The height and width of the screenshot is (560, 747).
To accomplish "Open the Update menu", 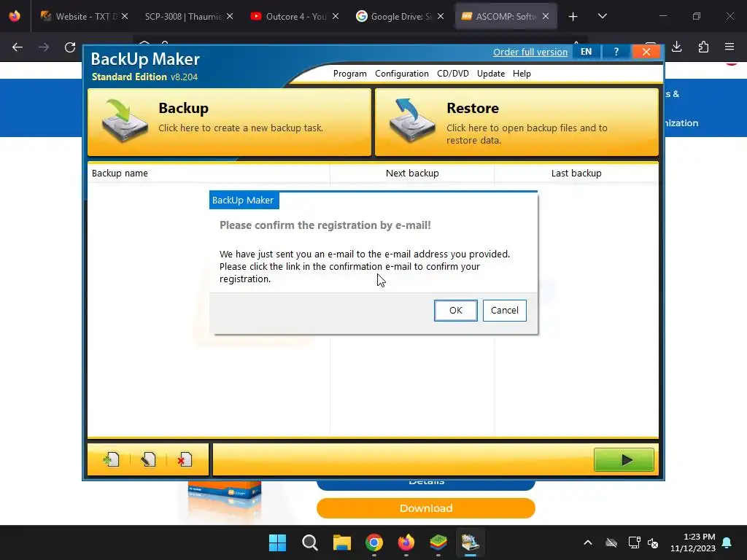I will click(x=491, y=74).
